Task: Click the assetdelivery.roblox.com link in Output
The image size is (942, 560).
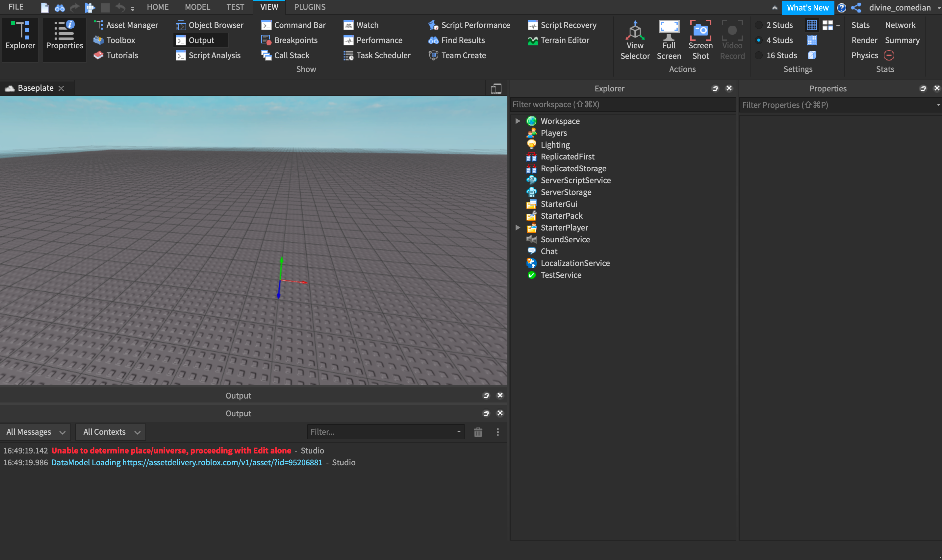Action: 222,462
